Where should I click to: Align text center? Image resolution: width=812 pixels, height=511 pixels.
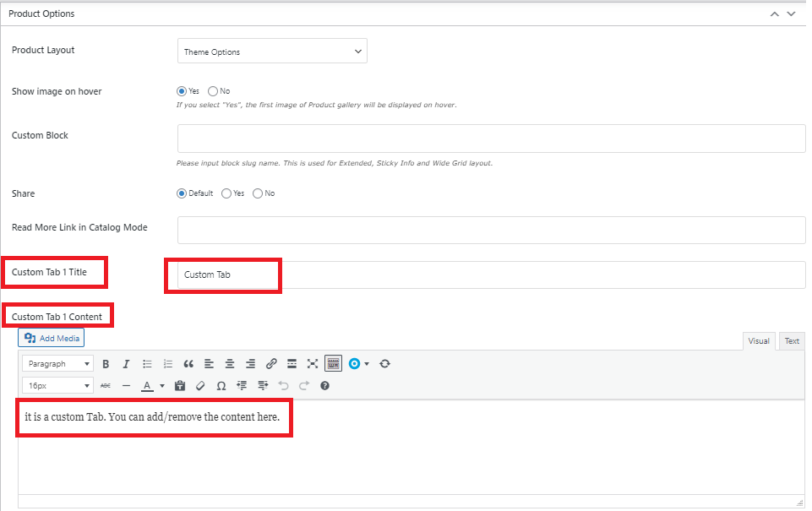pyautogui.click(x=230, y=364)
